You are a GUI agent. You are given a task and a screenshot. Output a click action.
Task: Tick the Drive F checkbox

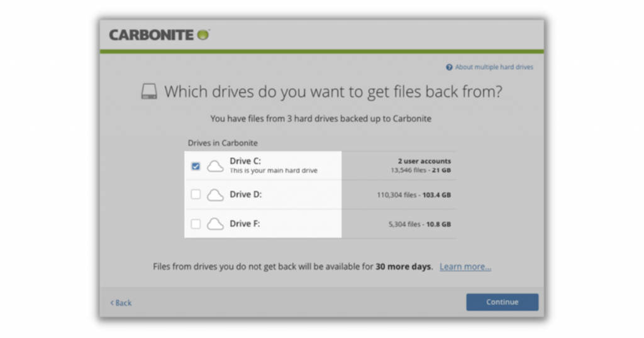tap(196, 224)
